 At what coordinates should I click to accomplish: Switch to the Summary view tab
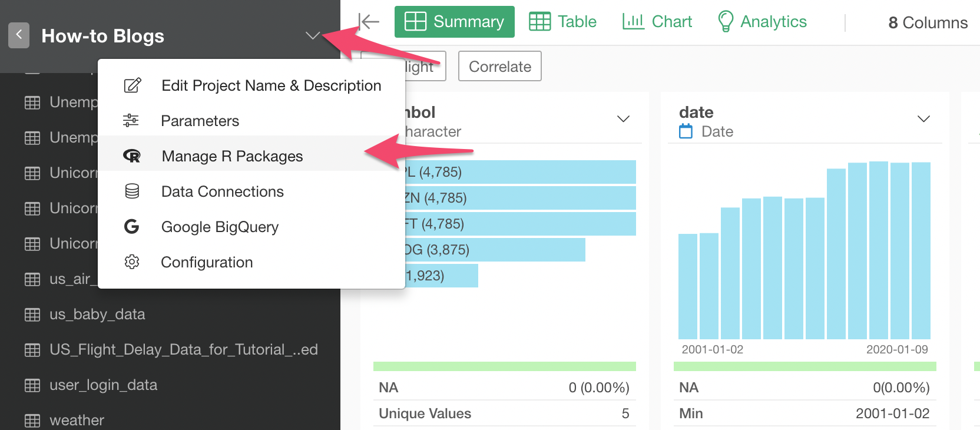pos(454,22)
